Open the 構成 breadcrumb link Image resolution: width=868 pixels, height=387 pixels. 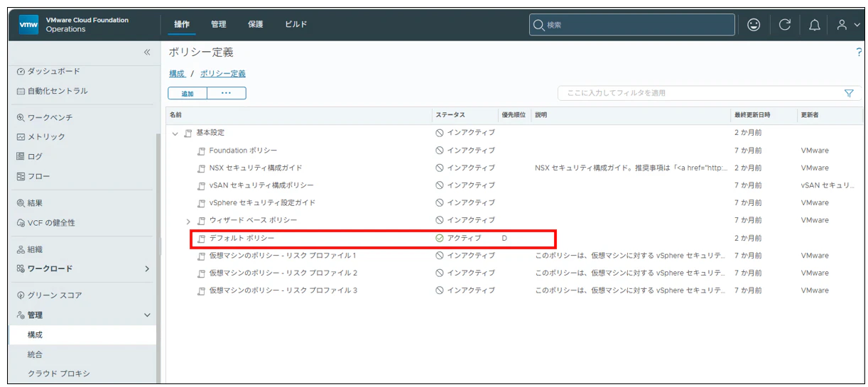177,73
